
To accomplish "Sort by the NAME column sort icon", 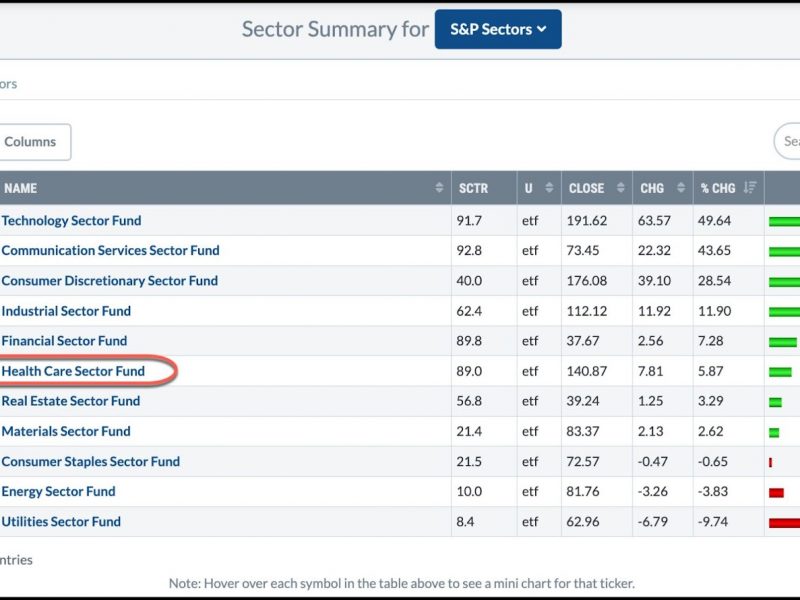I will click(x=439, y=188).
